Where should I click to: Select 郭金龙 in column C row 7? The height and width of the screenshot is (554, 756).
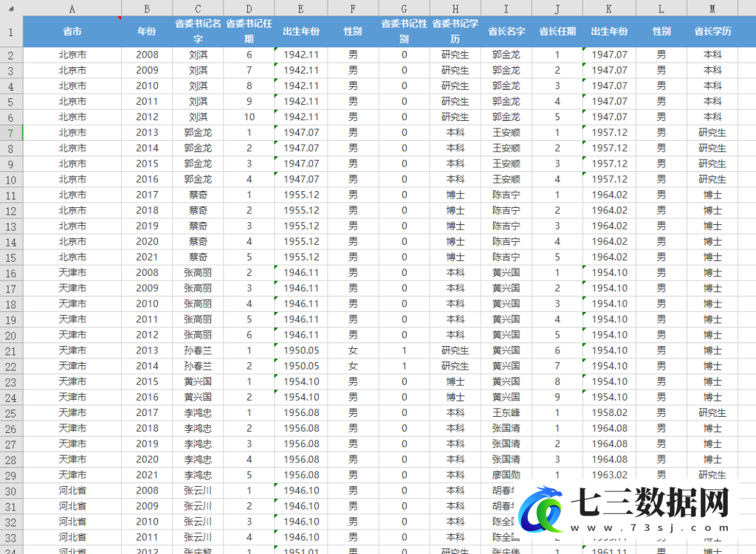198,133
